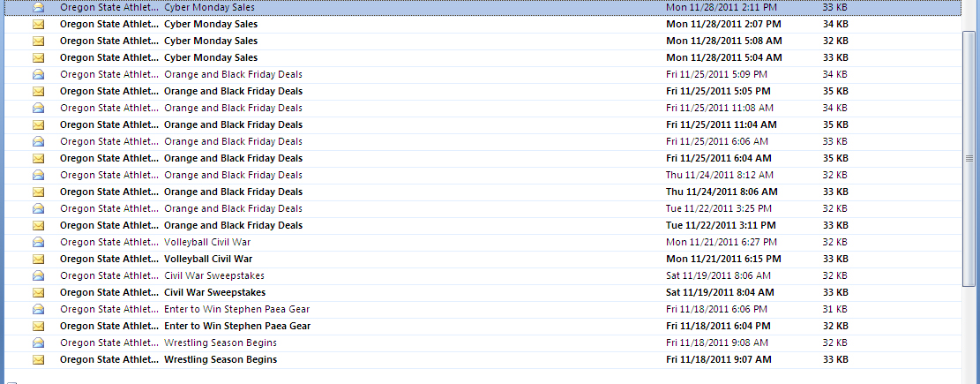980x384 pixels.
Task: Click the envelope icon of the 11:04 AM Friday email
Action: (38, 124)
